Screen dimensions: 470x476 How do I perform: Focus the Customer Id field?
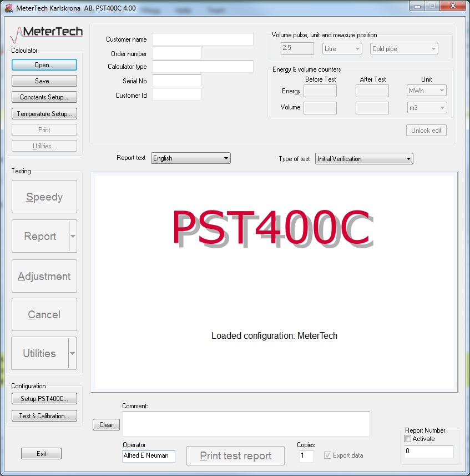coord(177,94)
